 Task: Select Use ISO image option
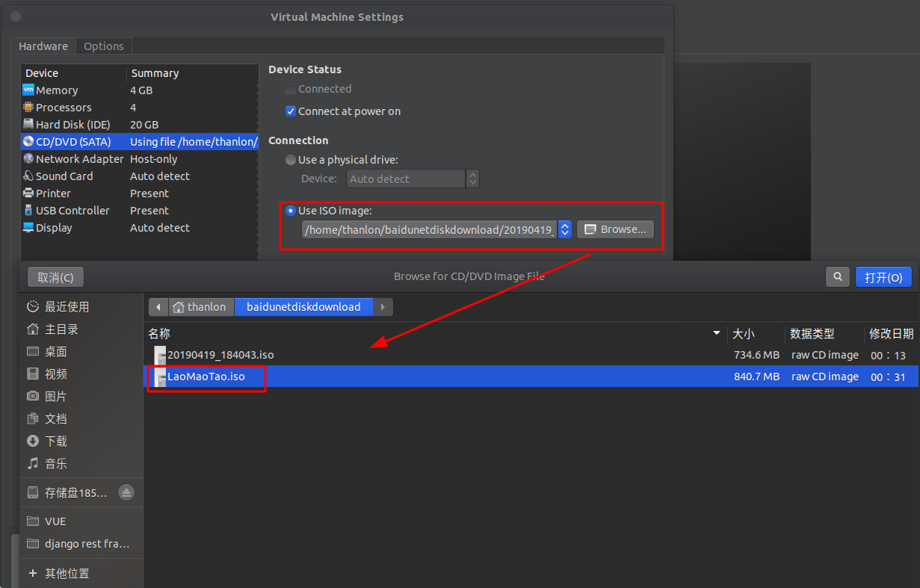coord(290,211)
